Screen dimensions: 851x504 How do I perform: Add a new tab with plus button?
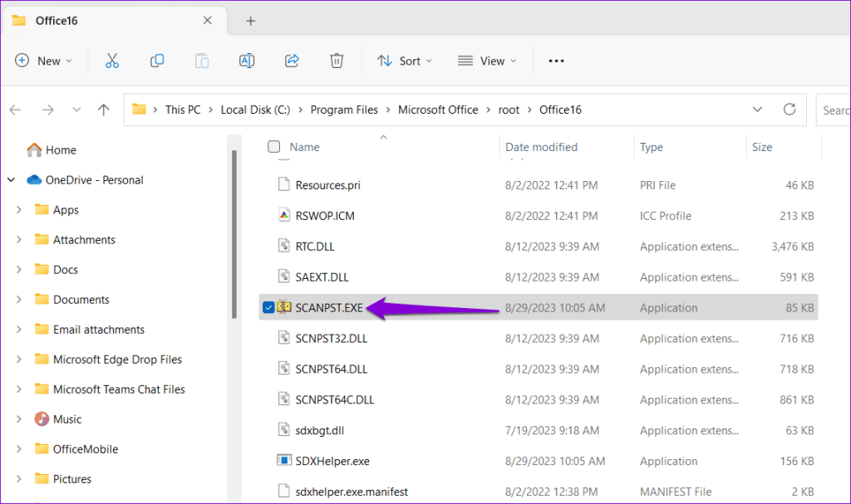coord(250,21)
